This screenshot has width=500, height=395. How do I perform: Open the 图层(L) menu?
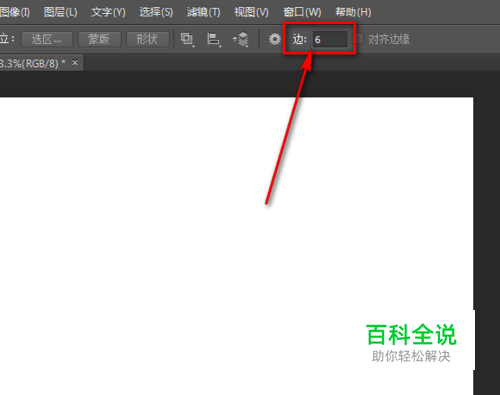[60, 12]
